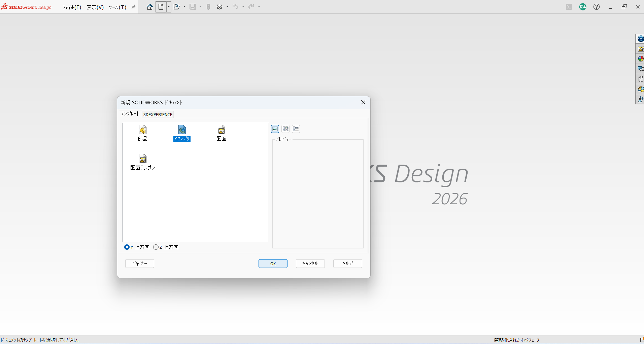Screen dimensions: 644x344
Task: Click the orange status bar corner icon
Action: (642, 340)
